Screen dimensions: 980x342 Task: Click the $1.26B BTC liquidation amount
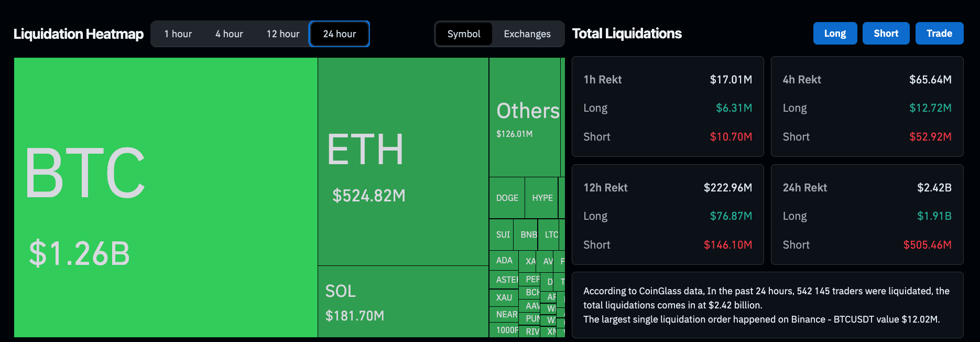point(79,254)
